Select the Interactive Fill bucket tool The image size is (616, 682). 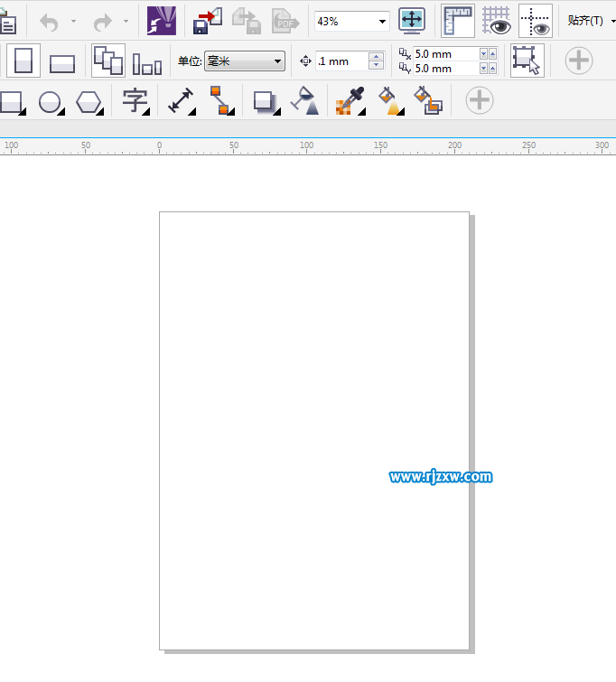tap(389, 101)
